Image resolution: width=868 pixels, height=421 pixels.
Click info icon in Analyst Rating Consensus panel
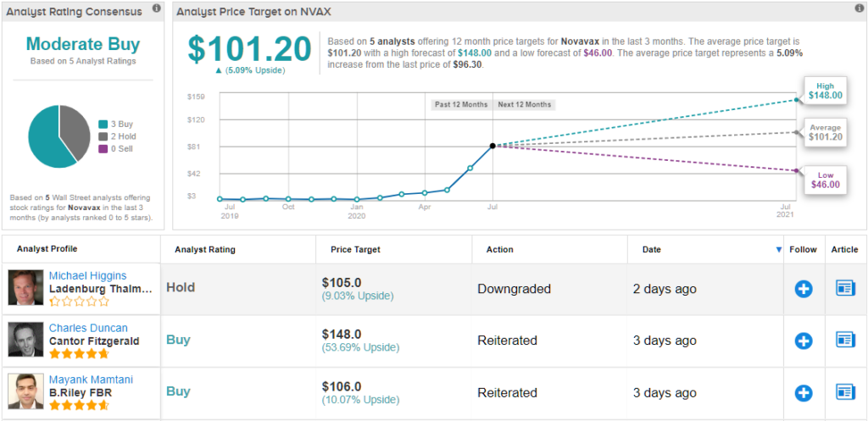pos(156,8)
